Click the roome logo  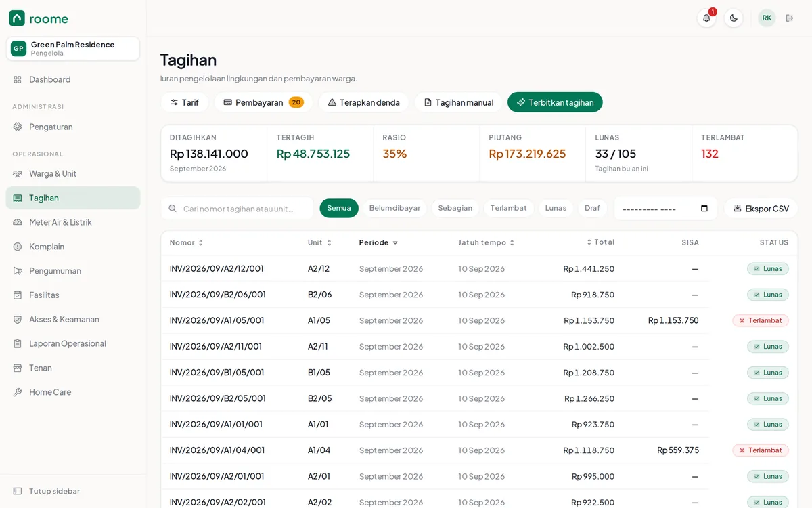click(x=39, y=18)
